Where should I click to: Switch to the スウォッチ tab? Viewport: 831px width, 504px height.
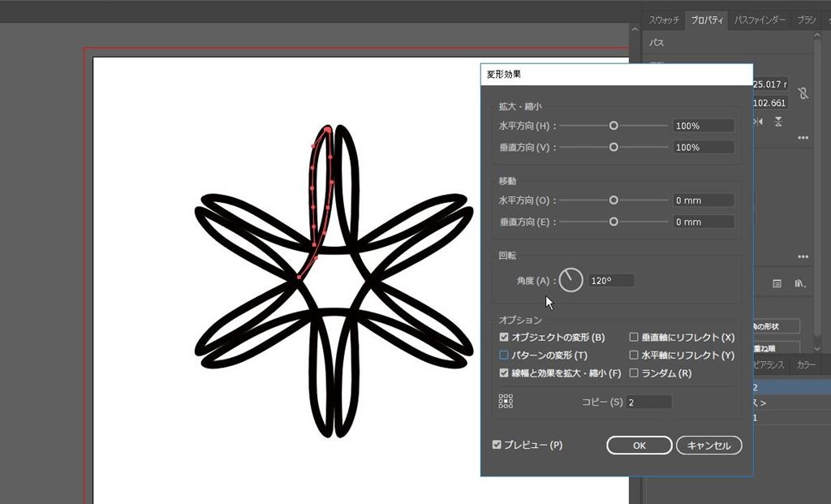point(665,19)
